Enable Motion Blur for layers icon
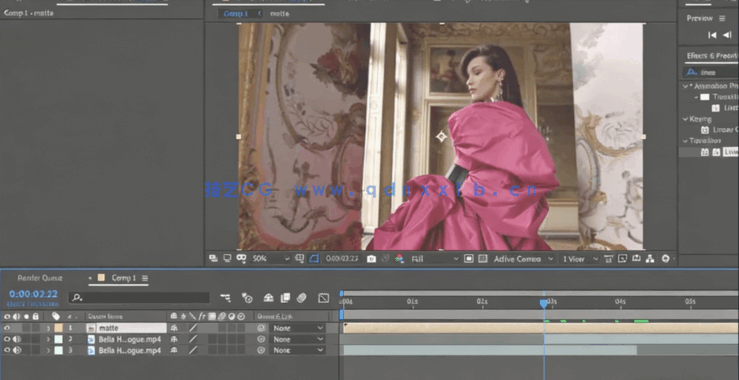The image size is (739, 380). click(x=302, y=297)
